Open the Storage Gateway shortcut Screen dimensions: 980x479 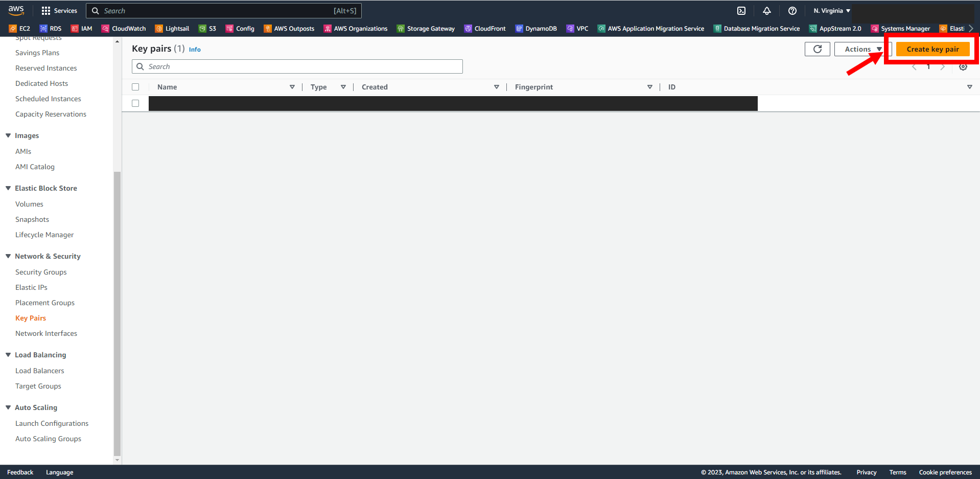tap(426, 29)
